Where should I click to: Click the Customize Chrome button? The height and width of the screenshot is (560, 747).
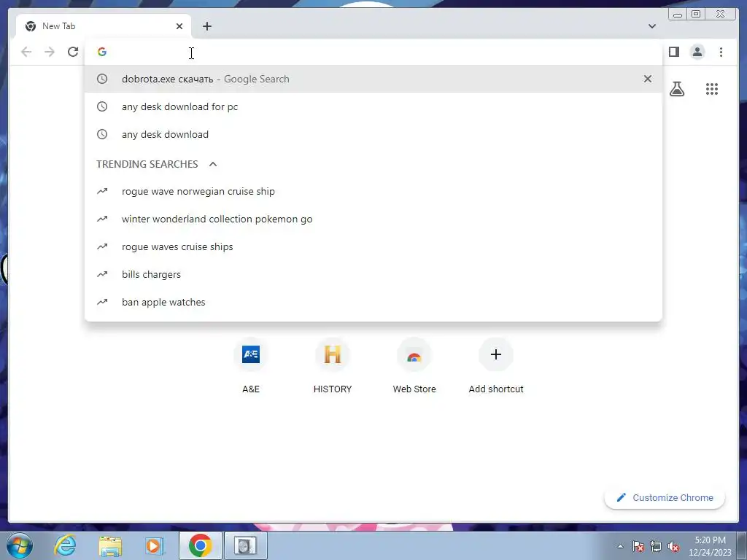[x=665, y=497]
